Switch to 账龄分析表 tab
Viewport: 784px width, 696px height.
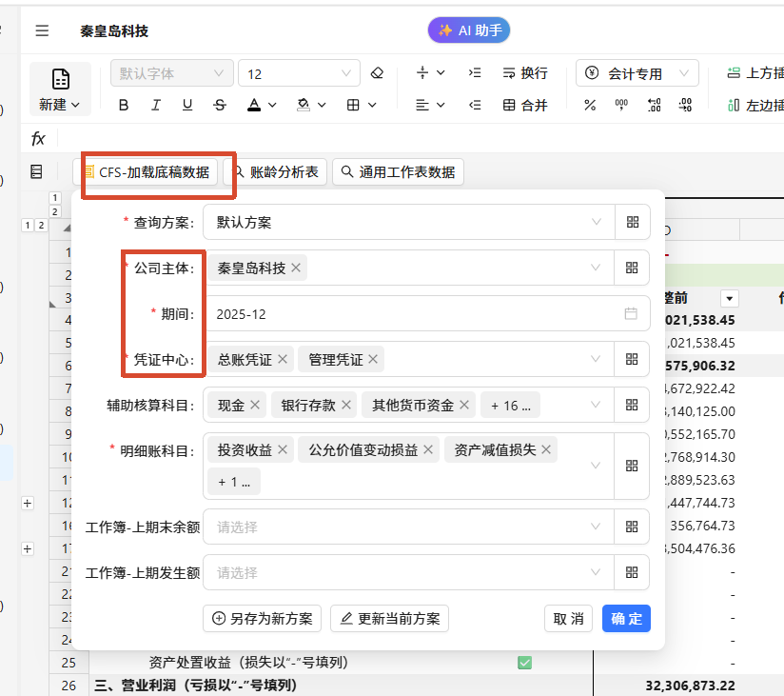click(276, 172)
